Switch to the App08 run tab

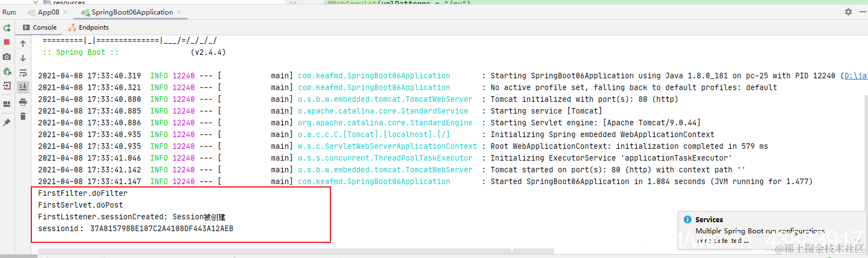click(49, 12)
